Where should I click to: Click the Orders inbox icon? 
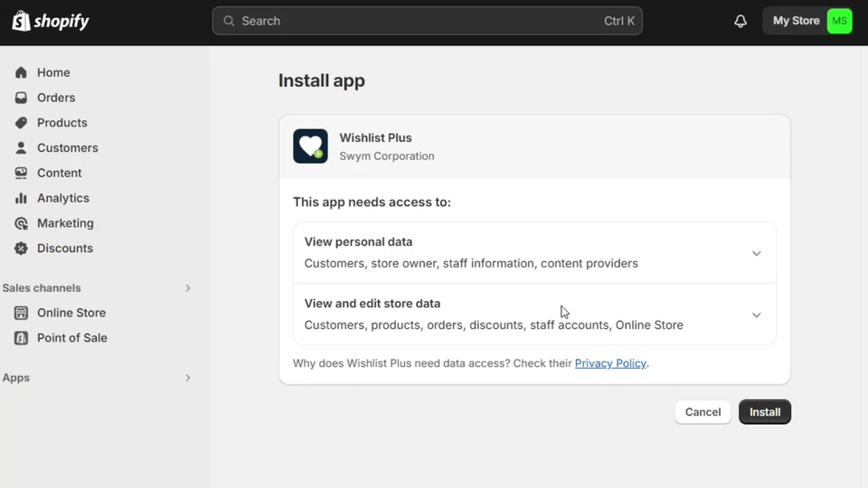21,98
